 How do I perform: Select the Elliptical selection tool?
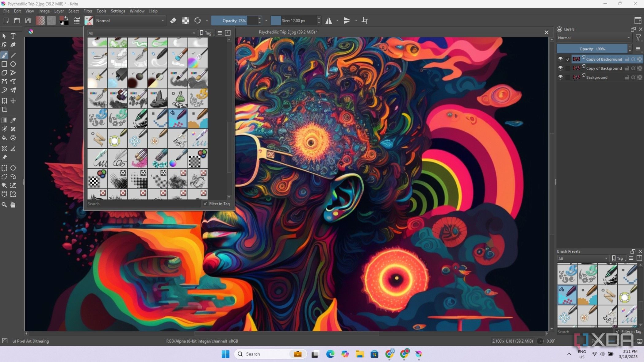(x=13, y=168)
